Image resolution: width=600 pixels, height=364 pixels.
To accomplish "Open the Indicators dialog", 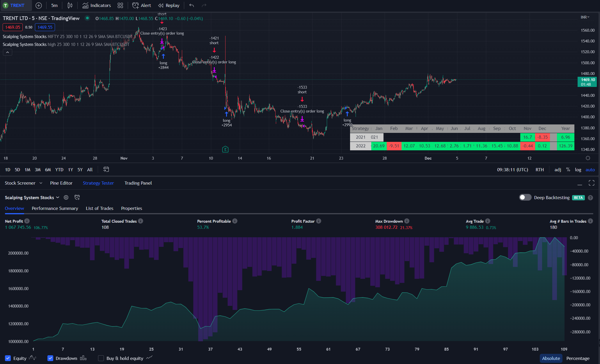I will tap(97, 5).
